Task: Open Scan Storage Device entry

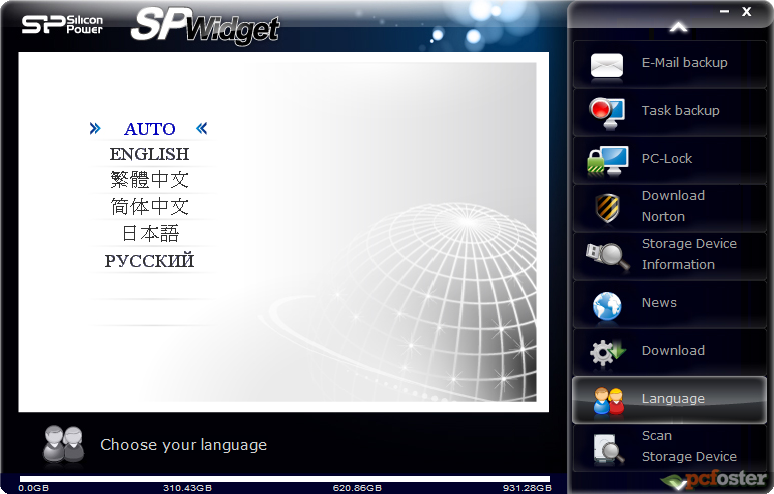Action: 669,448
